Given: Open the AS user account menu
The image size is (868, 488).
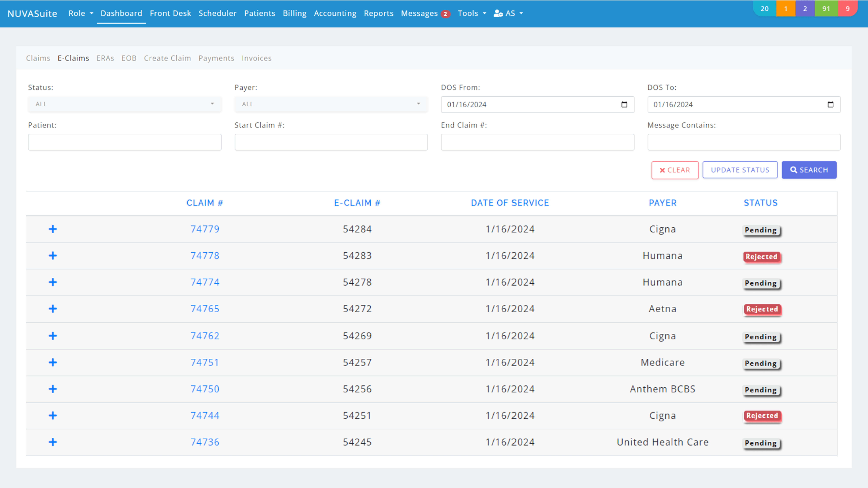Looking at the screenshot, I should tap(508, 13).
